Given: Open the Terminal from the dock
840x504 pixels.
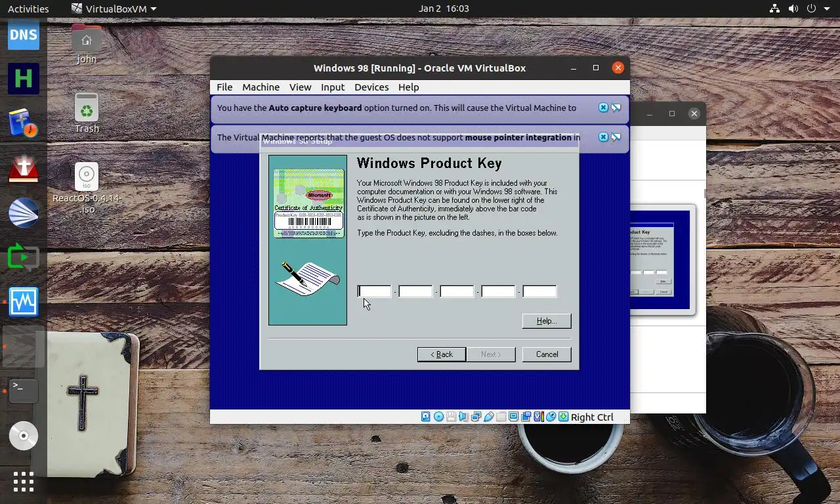Looking at the screenshot, I should click(x=24, y=391).
